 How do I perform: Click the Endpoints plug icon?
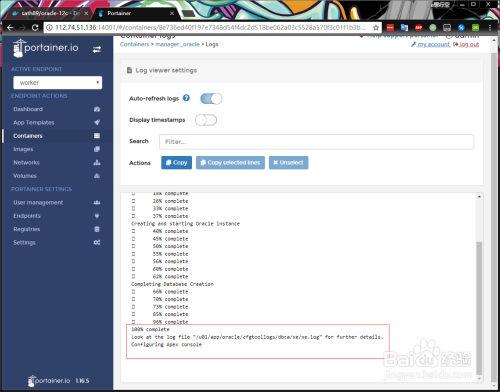(97, 216)
